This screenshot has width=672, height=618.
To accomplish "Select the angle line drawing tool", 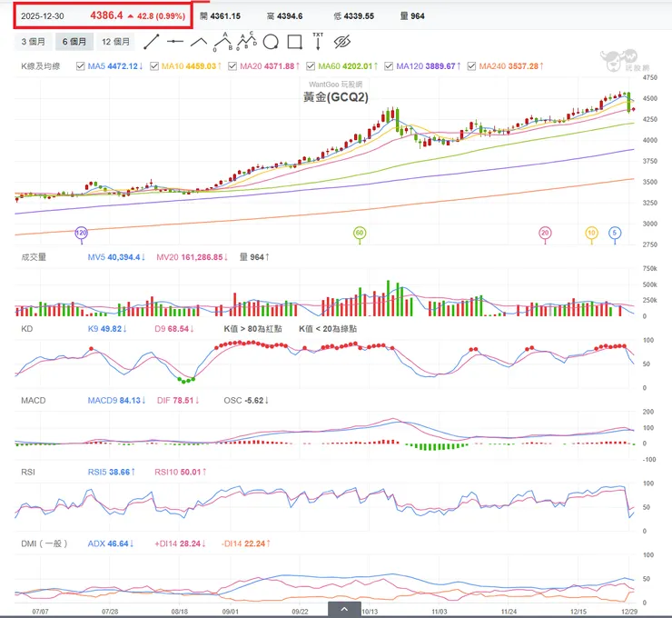I will 199,42.
